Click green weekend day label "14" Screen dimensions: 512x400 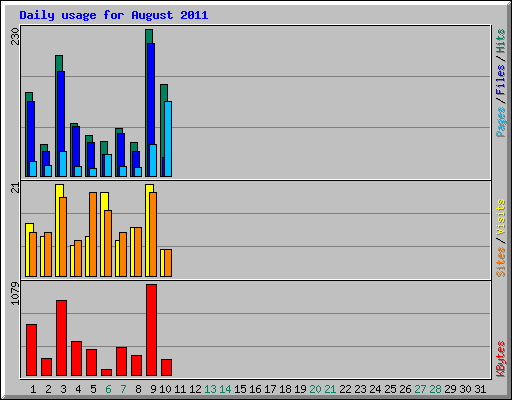(225, 389)
